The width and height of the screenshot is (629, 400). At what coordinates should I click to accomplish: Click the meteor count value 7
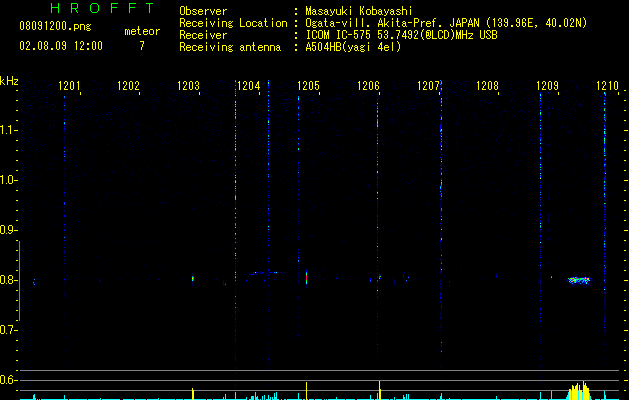point(142,46)
